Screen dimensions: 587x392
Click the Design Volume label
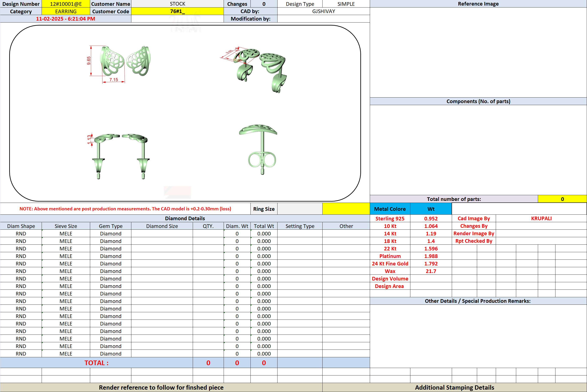(x=390, y=279)
